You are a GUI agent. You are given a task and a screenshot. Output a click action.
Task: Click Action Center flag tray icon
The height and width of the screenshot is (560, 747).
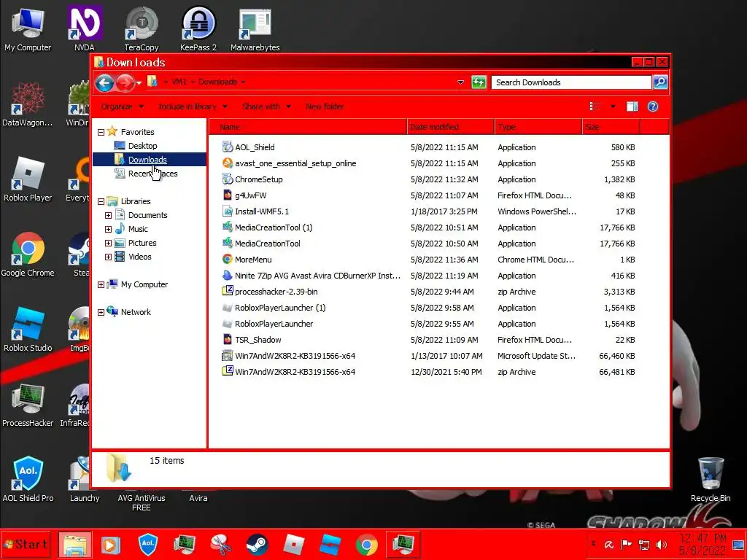tap(626, 544)
